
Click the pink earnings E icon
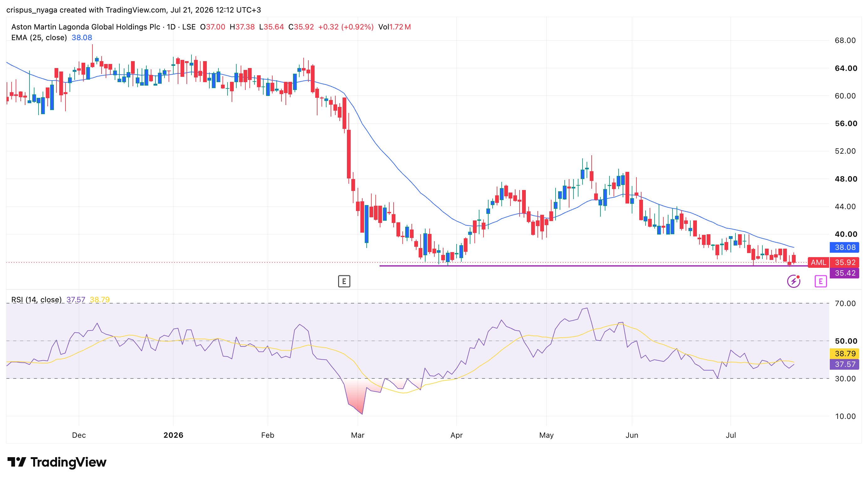tap(820, 281)
